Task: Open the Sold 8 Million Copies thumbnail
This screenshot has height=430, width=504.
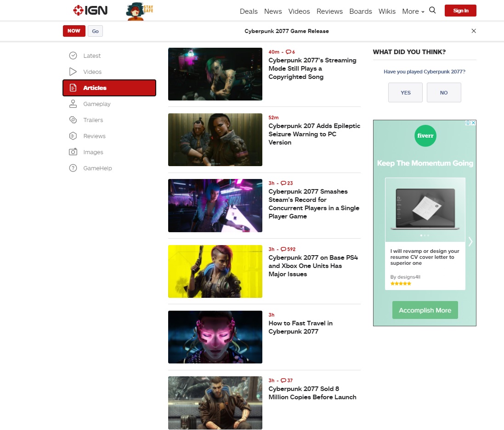Action: (215, 403)
